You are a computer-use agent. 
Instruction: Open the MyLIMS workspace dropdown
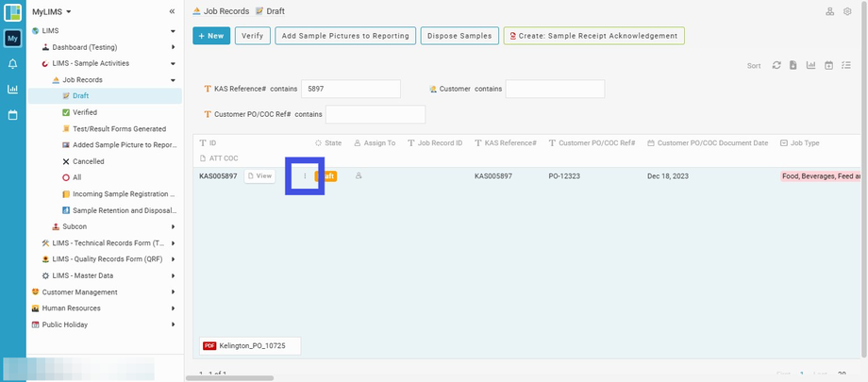[52, 11]
